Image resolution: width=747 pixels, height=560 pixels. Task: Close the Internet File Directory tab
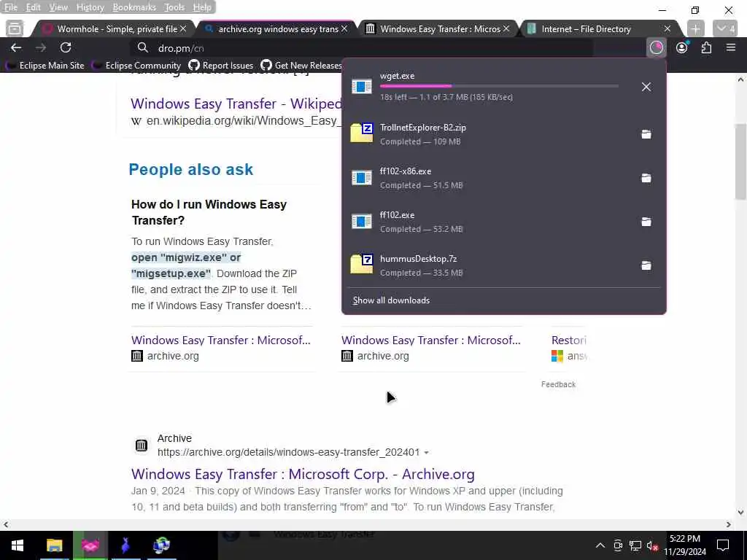click(x=667, y=29)
